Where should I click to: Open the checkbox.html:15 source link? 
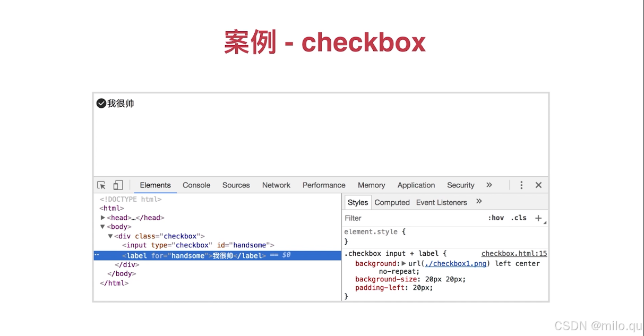click(x=514, y=254)
